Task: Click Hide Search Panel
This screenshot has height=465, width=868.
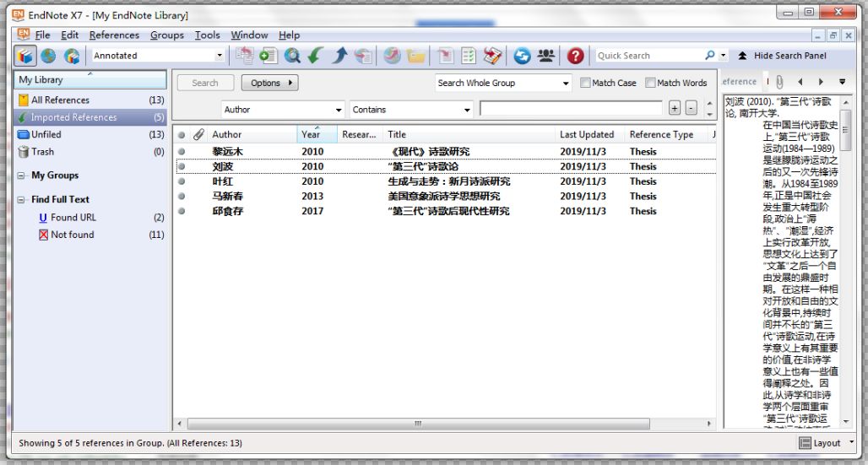Action: click(x=782, y=56)
